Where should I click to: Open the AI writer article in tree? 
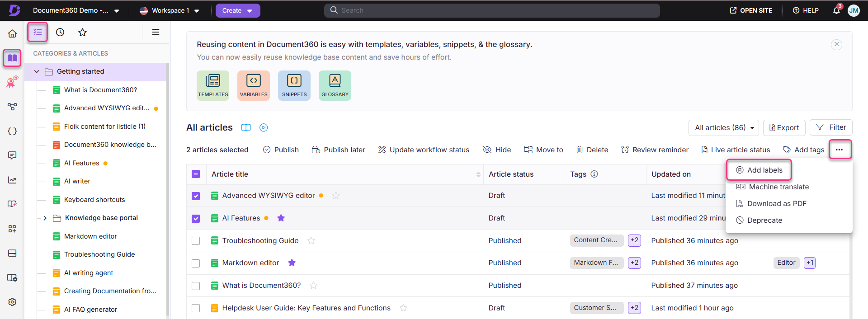point(77,181)
